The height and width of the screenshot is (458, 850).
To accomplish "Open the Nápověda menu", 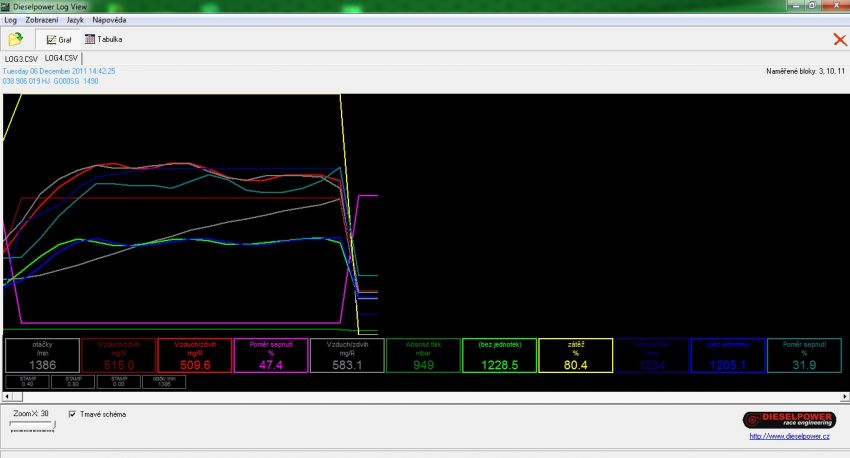I will (109, 20).
